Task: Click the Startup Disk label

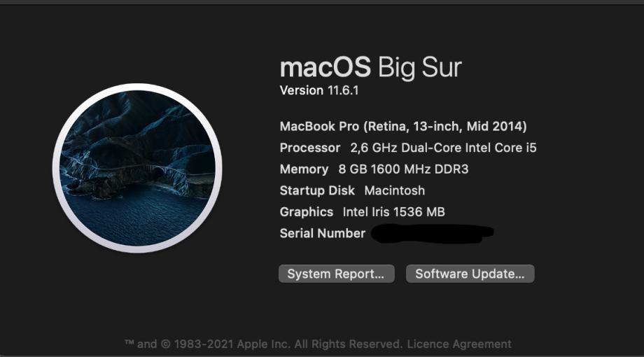Action: (317, 190)
